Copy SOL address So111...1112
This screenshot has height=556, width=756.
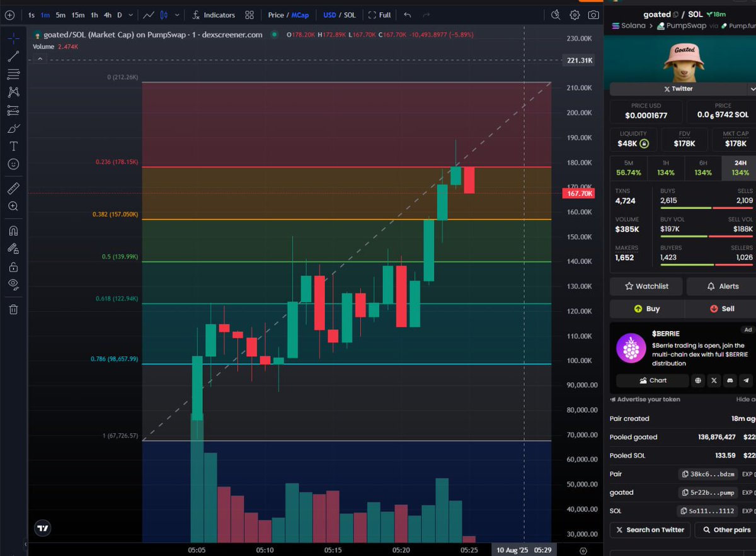pos(706,511)
